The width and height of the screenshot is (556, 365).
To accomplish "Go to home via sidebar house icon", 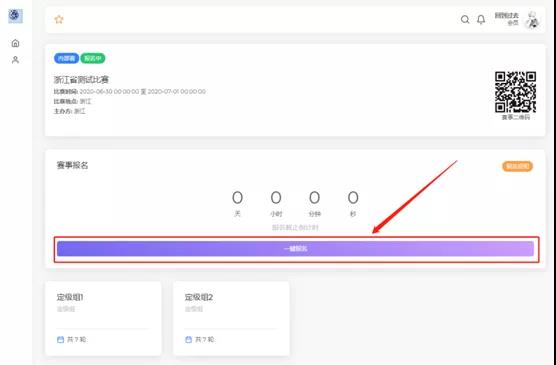I will (x=15, y=43).
